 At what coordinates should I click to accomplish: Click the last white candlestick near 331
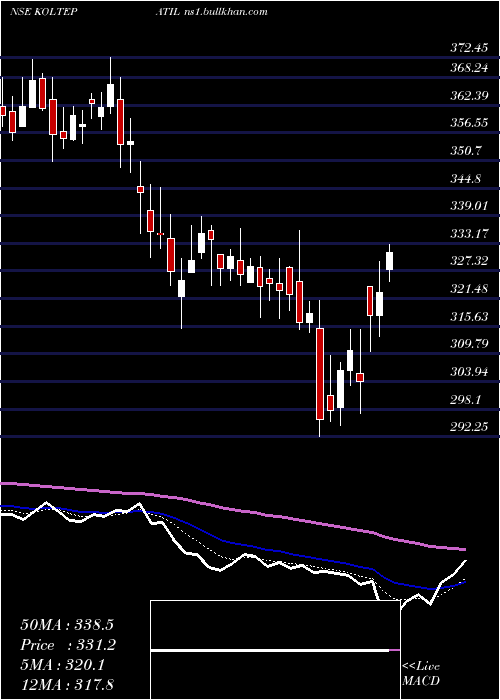389,261
